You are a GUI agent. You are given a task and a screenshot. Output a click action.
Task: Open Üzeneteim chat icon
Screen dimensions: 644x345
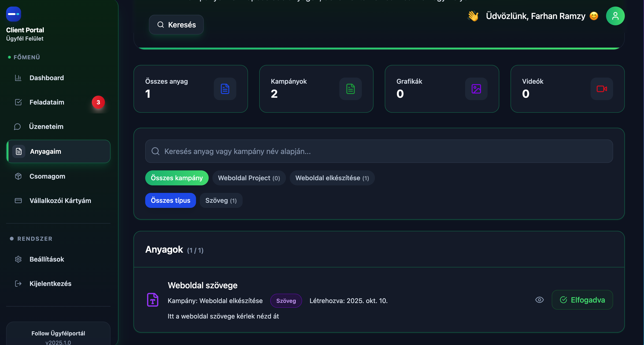17,126
